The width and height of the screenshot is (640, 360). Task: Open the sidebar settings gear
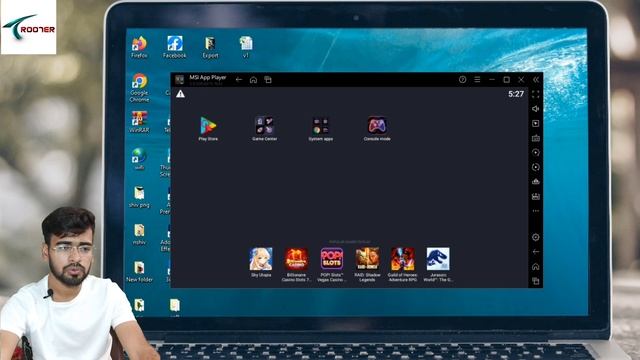pos(536,237)
